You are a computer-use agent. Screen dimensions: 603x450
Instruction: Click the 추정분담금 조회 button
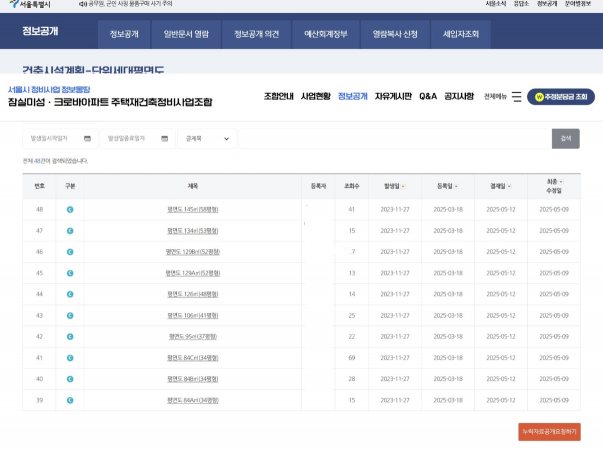click(x=560, y=97)
